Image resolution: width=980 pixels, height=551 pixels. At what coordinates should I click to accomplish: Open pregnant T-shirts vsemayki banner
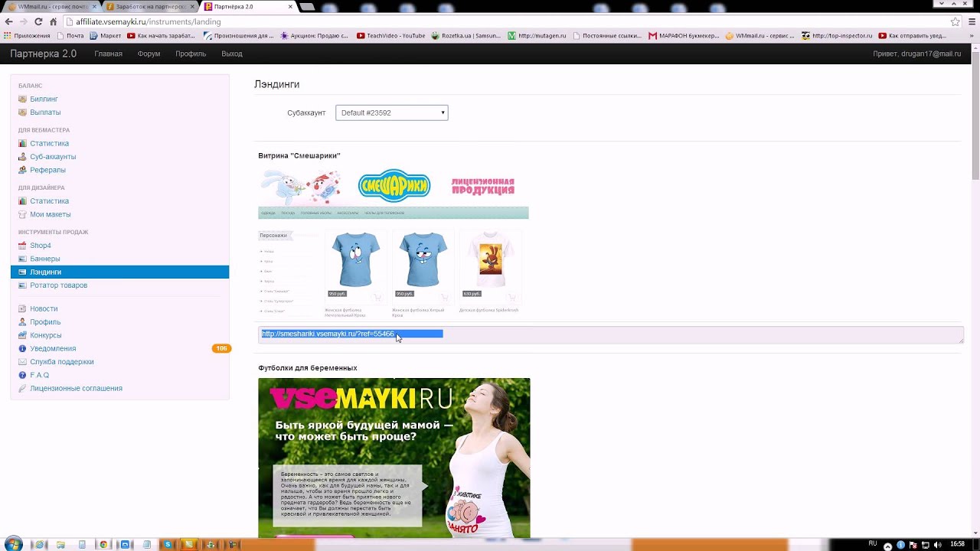pyautogui.click(x=394, y=458)
